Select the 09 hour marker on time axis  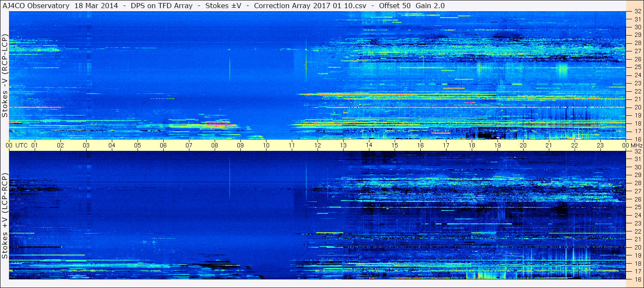click(240, 145)
